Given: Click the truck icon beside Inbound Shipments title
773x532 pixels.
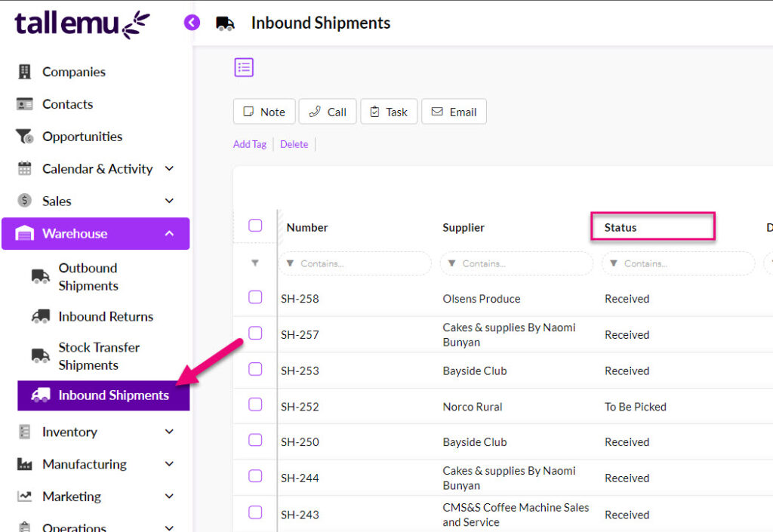Looking at the screenshot, I should pos(225,23).
